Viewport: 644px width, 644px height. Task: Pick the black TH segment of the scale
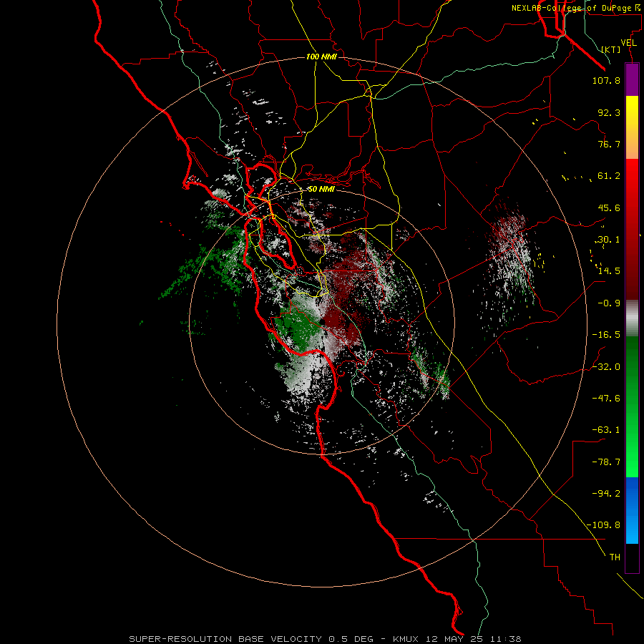click(632, 558)
